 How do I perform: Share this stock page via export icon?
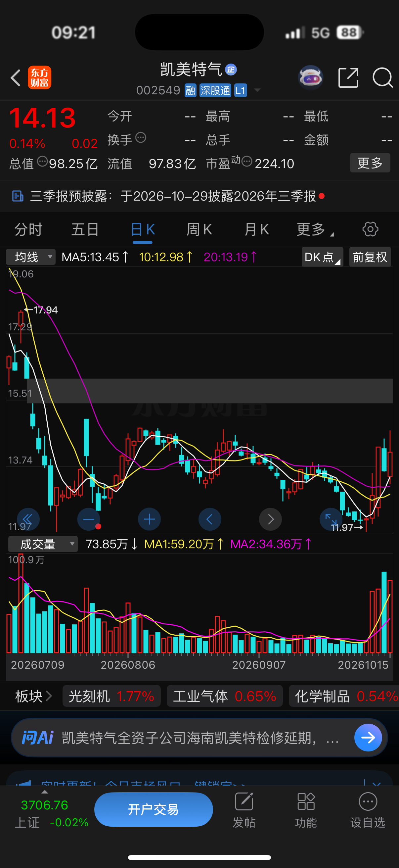coord(348,77)
